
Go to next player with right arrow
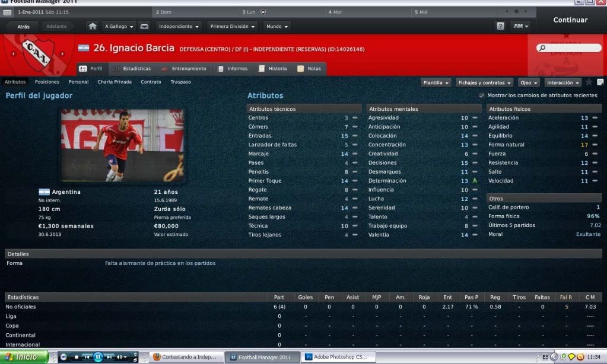[x=62, y=54]
